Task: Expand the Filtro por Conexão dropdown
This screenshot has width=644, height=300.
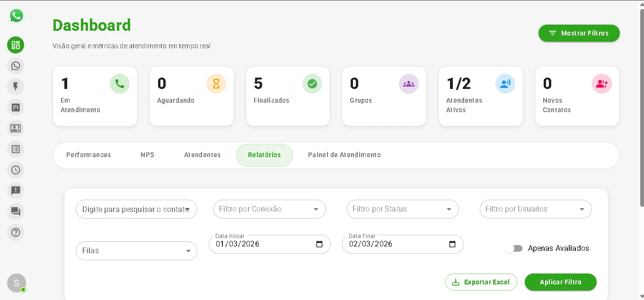Action: point(269,209)
